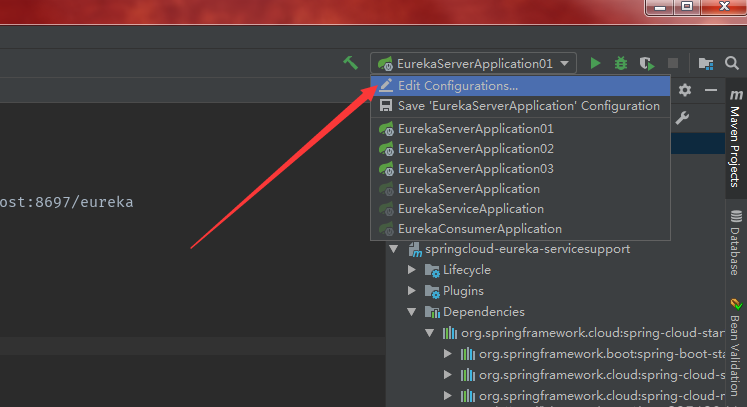
Task: Select the Plugins tree item
Action: (x=463, y=291)
